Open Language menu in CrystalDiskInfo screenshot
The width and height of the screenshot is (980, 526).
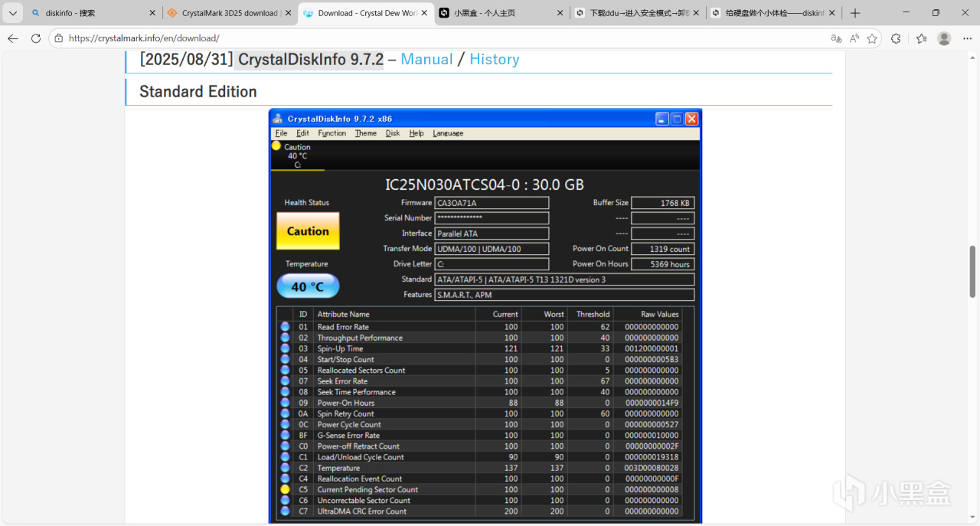coord(448,133)
